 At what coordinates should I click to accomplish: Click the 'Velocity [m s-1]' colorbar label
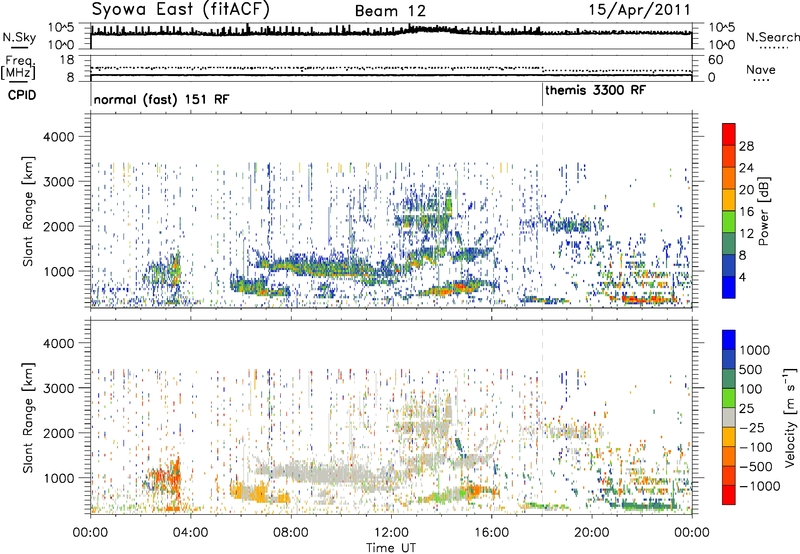coord(790,417)
